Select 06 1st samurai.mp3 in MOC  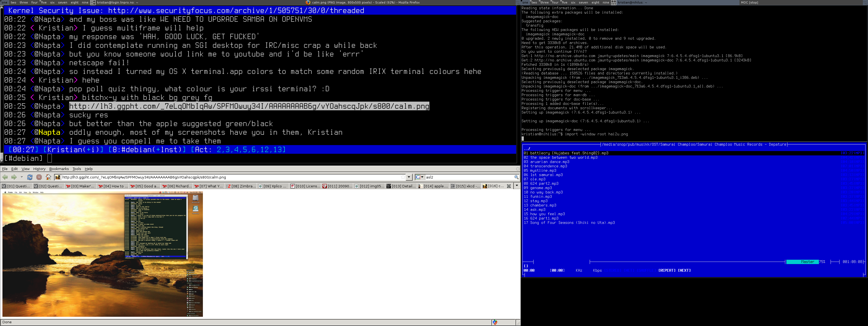click(543, 175)
